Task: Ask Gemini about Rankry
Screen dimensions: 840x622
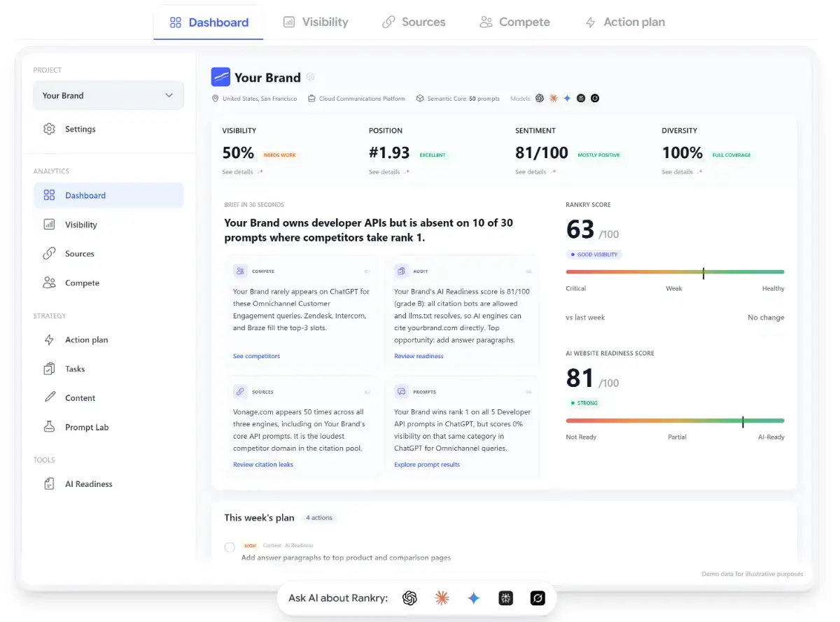Action: pyautogui.click(x=474, y=598)
